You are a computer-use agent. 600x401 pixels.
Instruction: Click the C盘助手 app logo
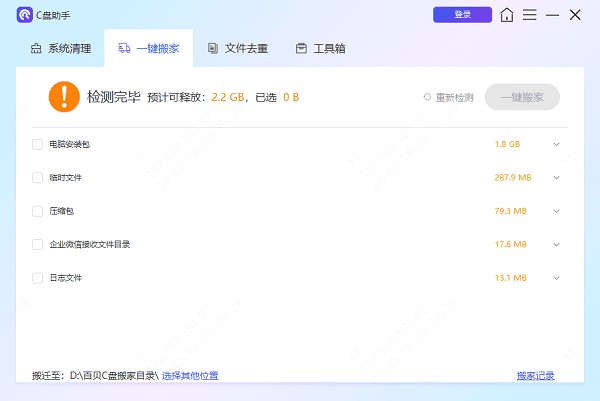point(24,15)
